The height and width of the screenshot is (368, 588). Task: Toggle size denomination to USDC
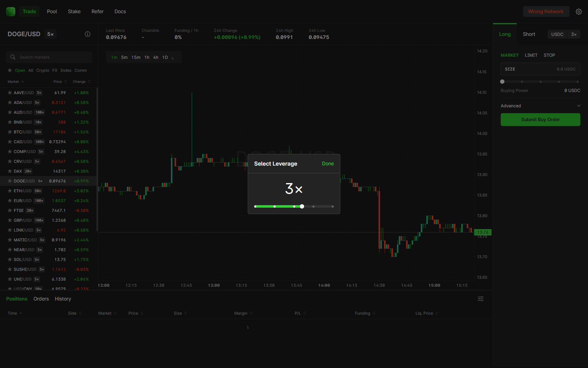[557, 34]
